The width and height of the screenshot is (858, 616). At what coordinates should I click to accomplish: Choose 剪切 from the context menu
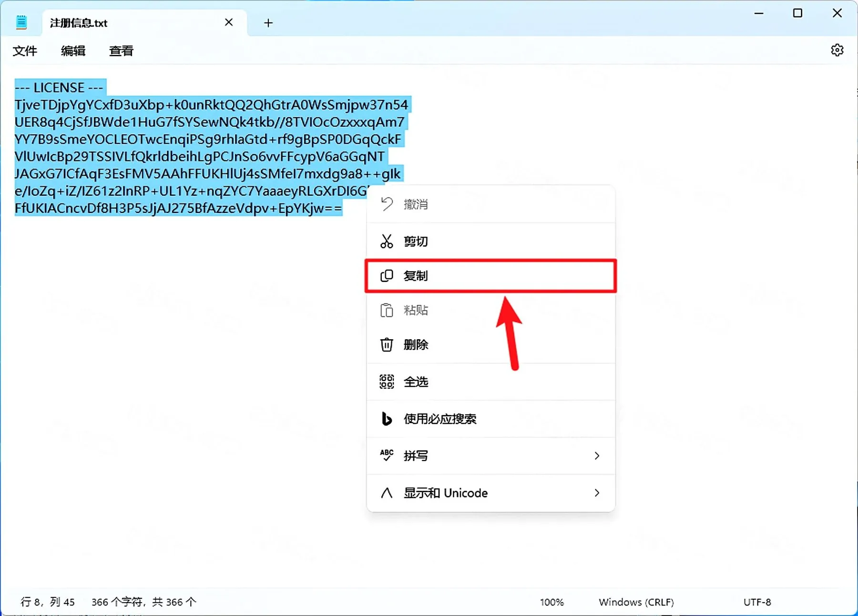(490, 241)
